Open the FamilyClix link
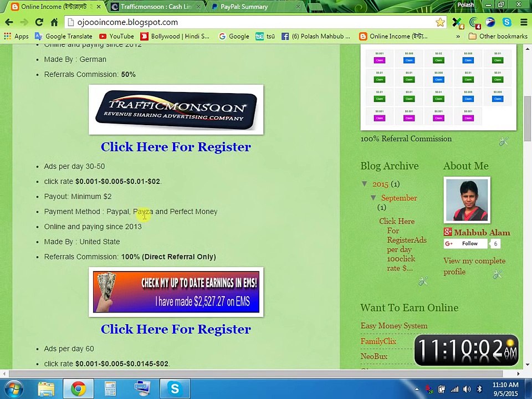 tap(378, 341)
